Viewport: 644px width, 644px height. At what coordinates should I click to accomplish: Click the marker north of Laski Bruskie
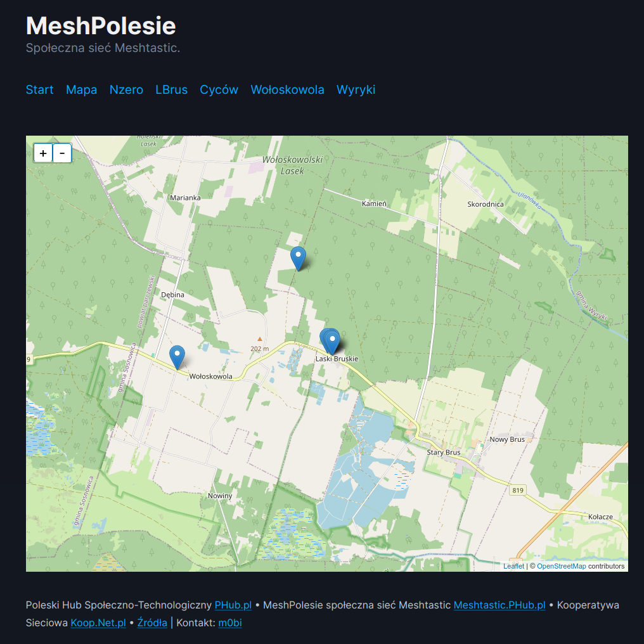point(298,258)
